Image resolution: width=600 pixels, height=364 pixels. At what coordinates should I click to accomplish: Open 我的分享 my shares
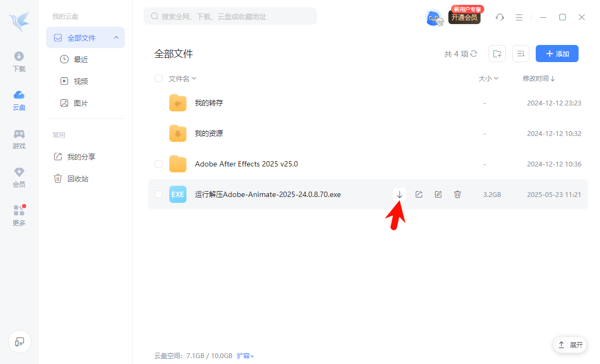click(x=75, y=157)
